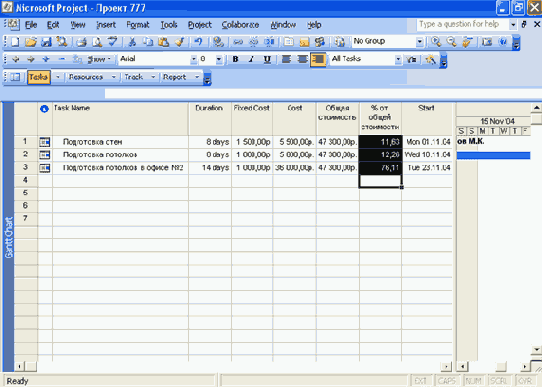Open Assign Resources dialog

320,42
